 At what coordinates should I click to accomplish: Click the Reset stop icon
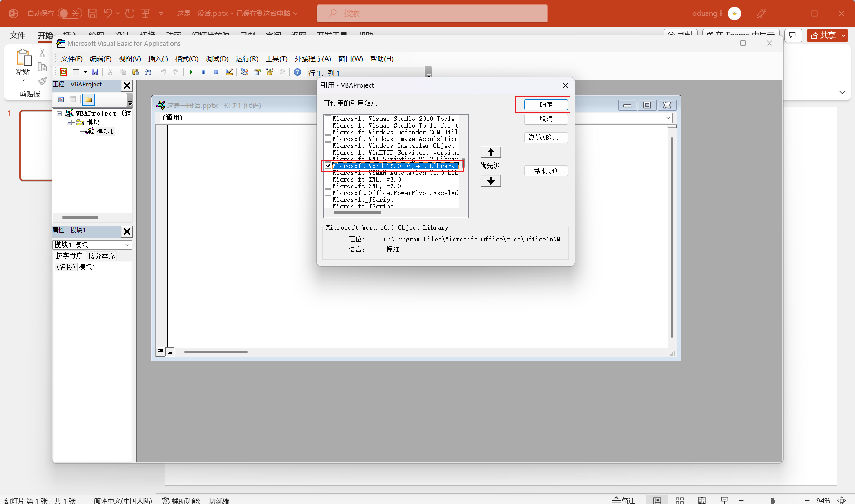point(216,72)
